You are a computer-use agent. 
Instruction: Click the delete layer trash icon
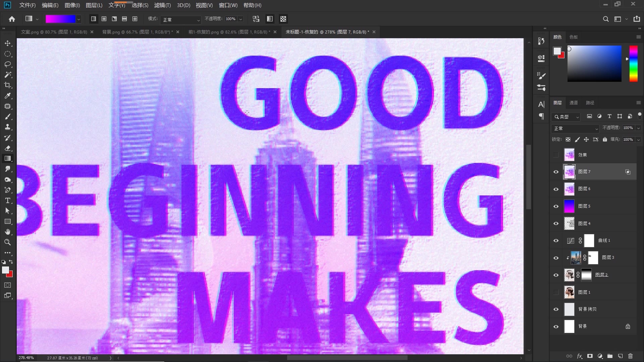click(630, 356)
